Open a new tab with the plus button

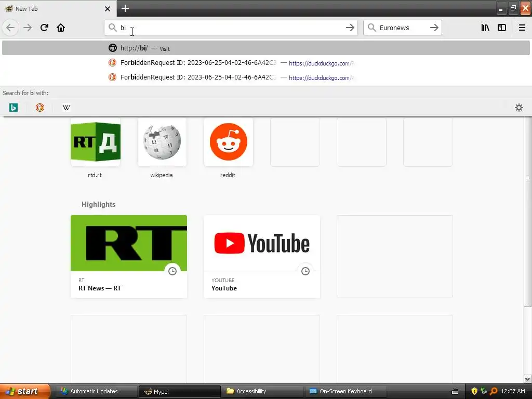[x=125, y=8]
